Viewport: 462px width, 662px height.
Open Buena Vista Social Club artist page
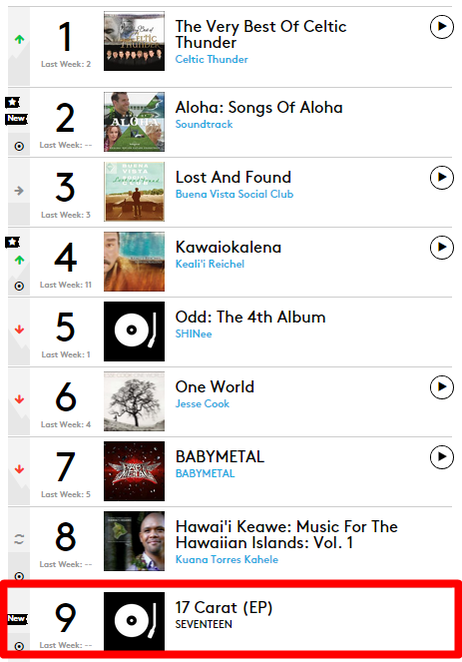click(x=234, y=194)
